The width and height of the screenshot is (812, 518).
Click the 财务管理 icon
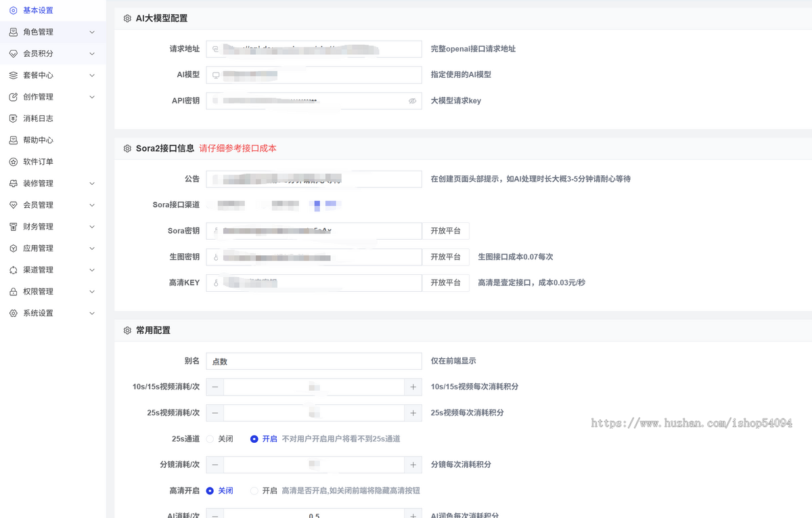pos(14,227)
